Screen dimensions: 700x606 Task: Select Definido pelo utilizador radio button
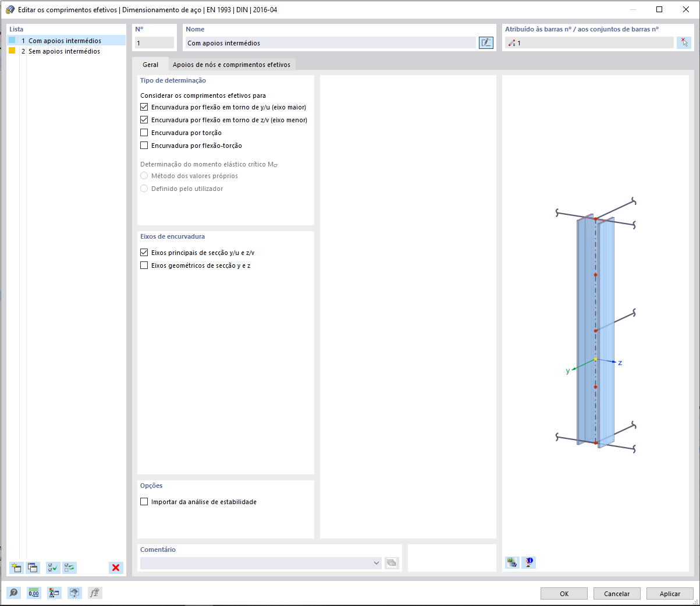click(x=144, y=189)
